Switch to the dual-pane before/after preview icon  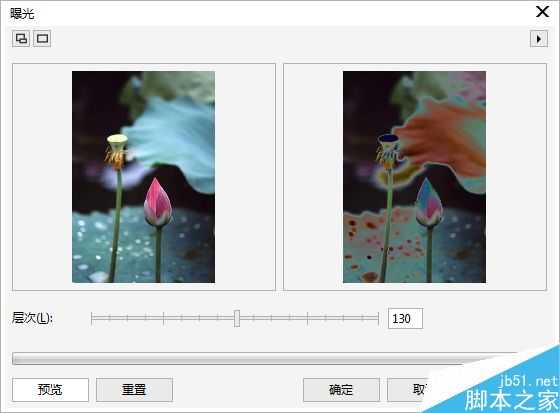(21, 38)
